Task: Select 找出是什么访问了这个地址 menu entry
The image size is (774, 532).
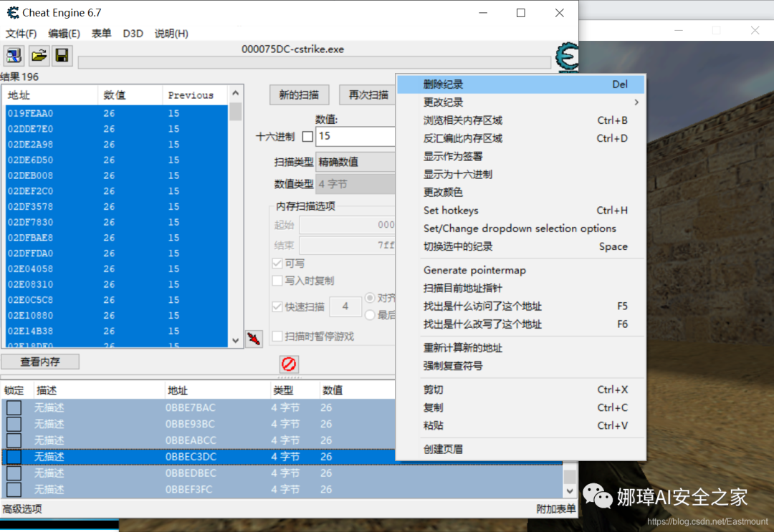Action: (x=521, y=306)
